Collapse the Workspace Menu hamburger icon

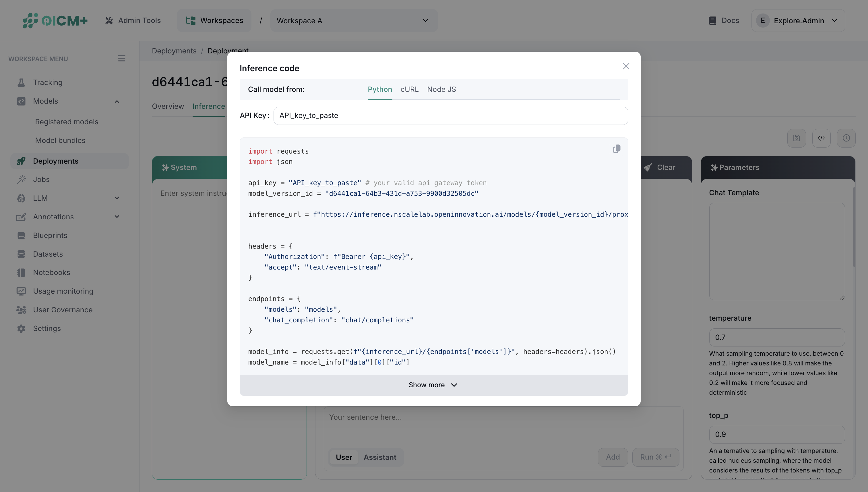point(122,58)
